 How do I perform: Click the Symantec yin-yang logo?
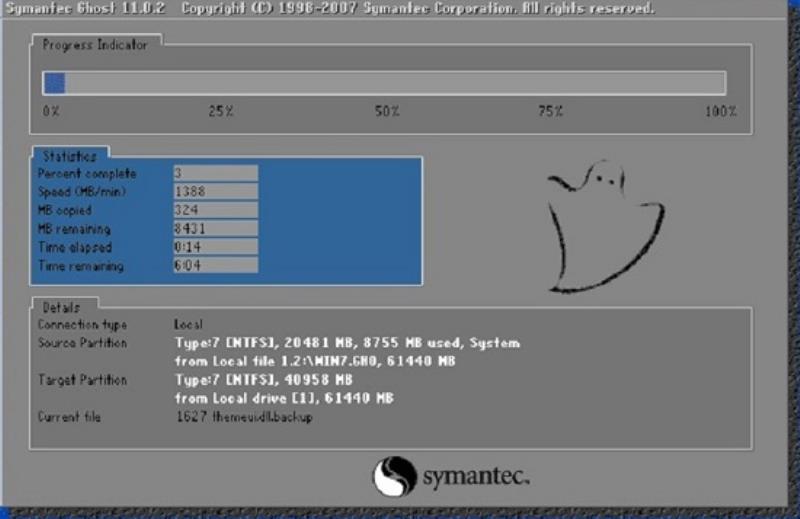coord(394,476)
